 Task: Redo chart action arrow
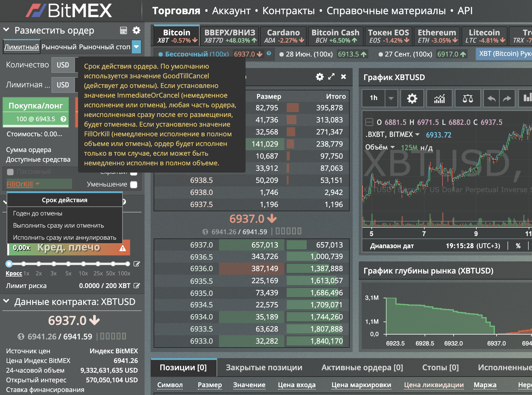click(x=507, y=98)
